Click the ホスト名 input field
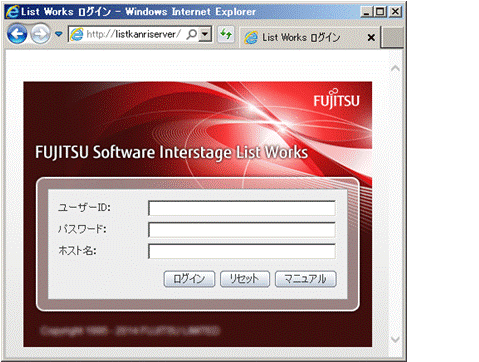The height and width of the screenshot is (362, 479). (242, 251)
